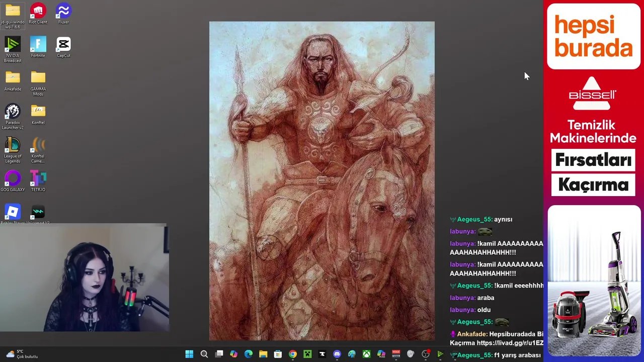Open the Konftel Camera shortcut
This screenshot has height=362, width=644.
(38, 150)
